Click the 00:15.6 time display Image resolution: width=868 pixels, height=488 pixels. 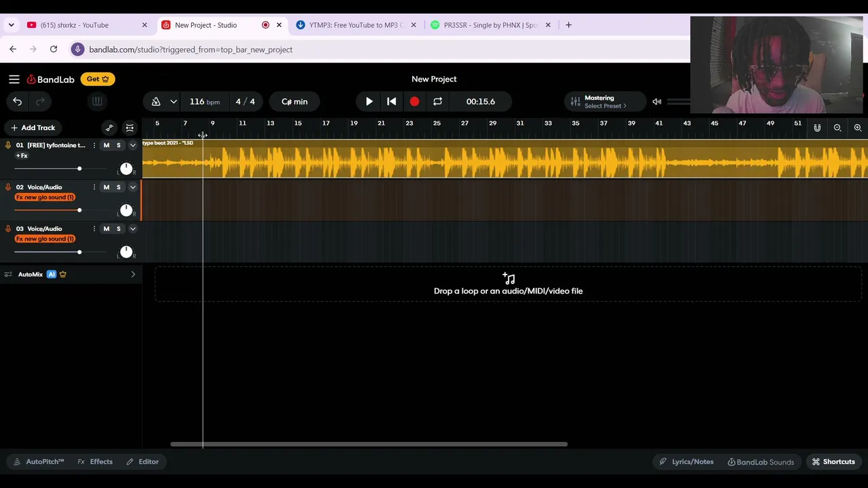pyautogui.click(x=481, y=102)
